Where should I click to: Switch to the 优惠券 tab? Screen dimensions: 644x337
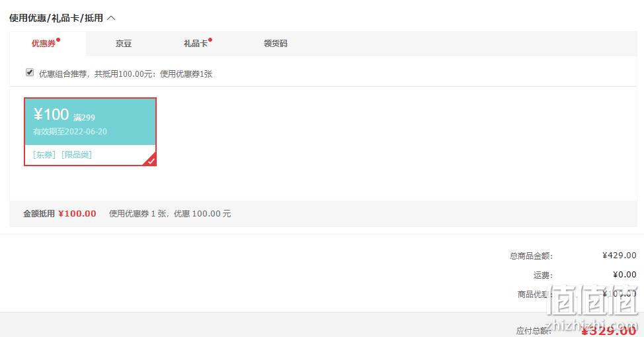44,44
